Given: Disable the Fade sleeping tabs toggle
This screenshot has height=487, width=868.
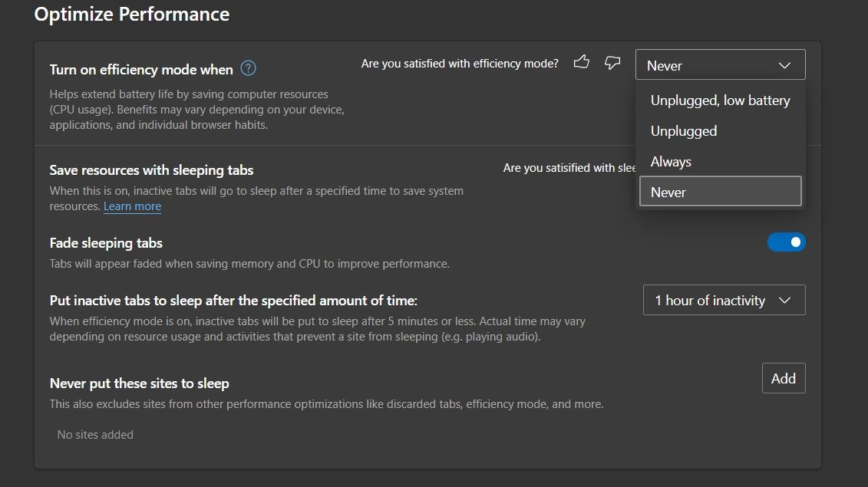Looking at the screenshot, I should pyautogui.click(x=787, y=242).
